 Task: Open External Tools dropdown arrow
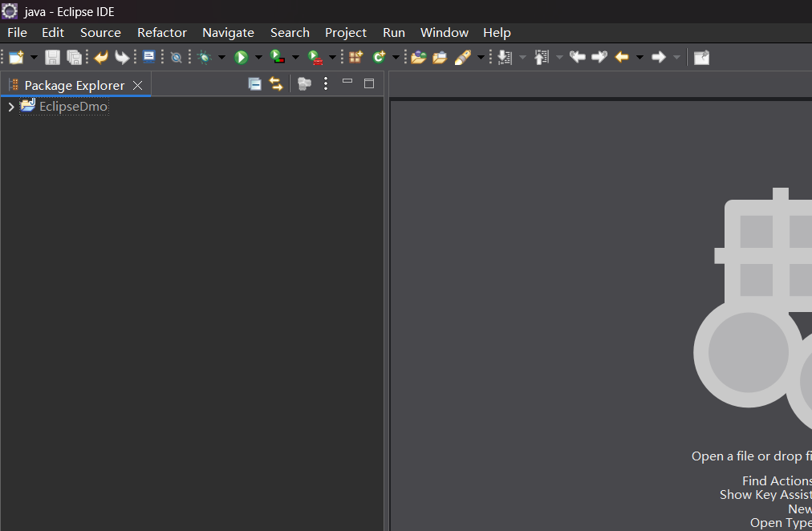click(x=332, y=57)
